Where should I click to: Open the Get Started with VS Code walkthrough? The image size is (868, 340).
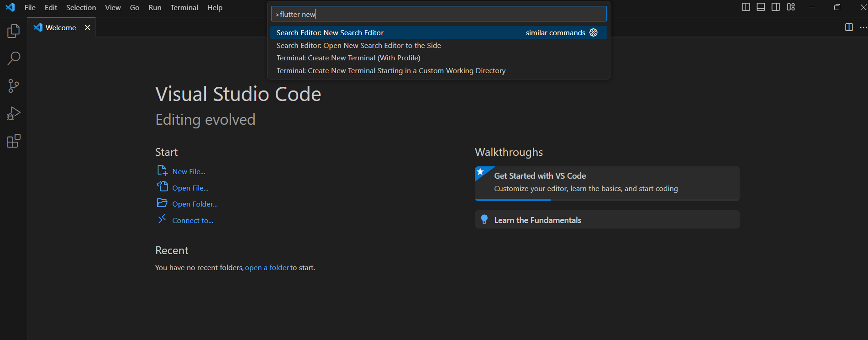(607, 184)
